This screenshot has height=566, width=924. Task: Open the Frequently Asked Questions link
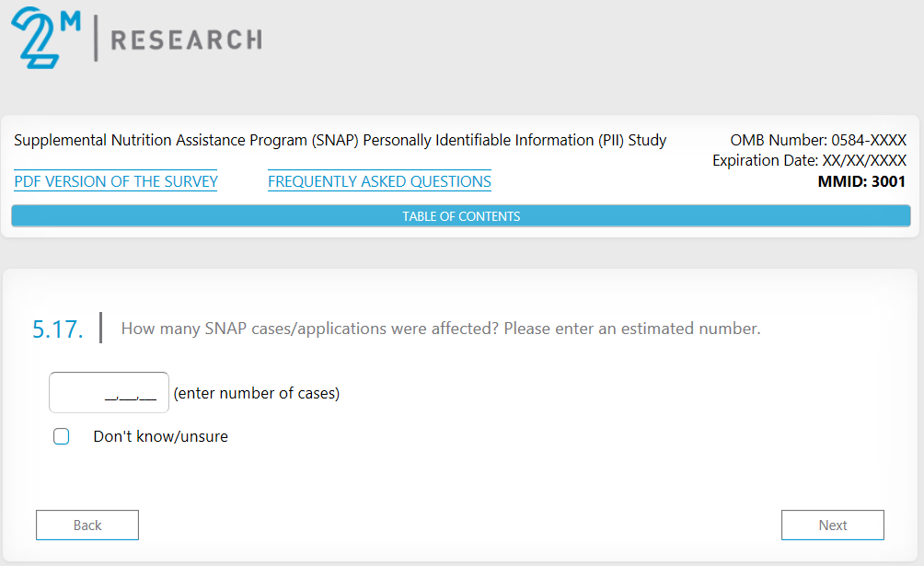tap(379, 181)
